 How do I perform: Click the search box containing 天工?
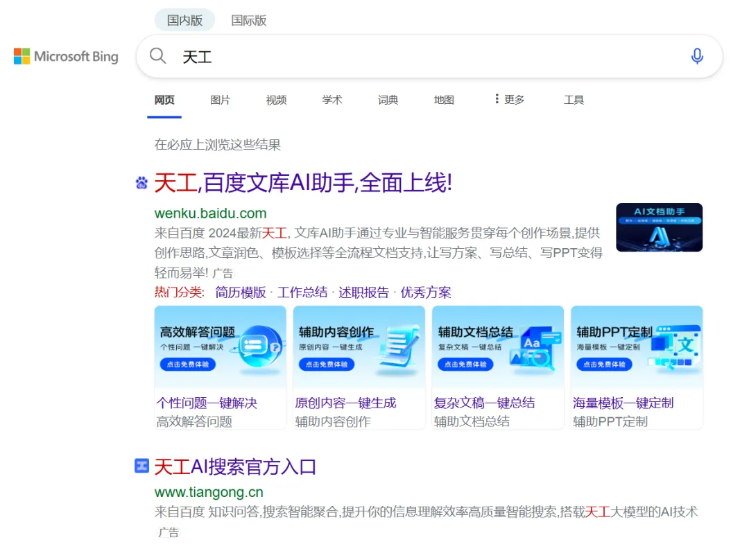(429, 56)
